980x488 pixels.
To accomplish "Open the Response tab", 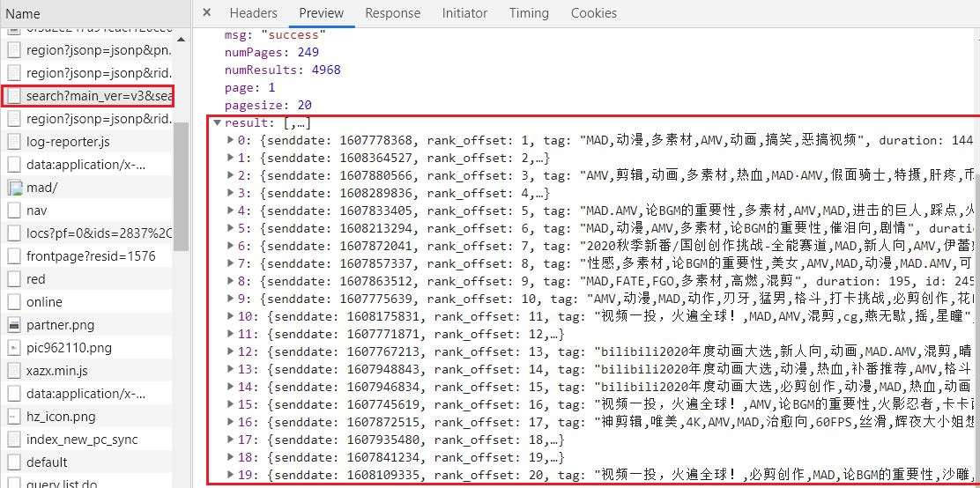I will pyautogui.click(x=393, y=13).
